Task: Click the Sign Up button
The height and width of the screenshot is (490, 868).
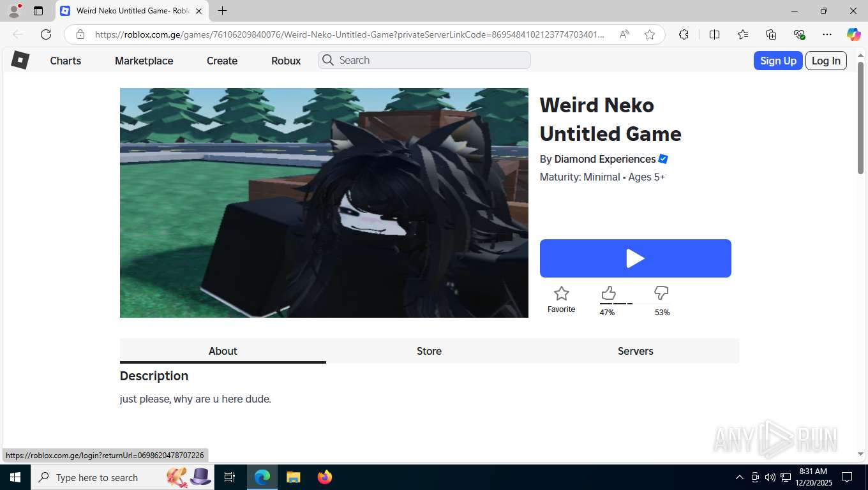Action: [x=778, y=61]
